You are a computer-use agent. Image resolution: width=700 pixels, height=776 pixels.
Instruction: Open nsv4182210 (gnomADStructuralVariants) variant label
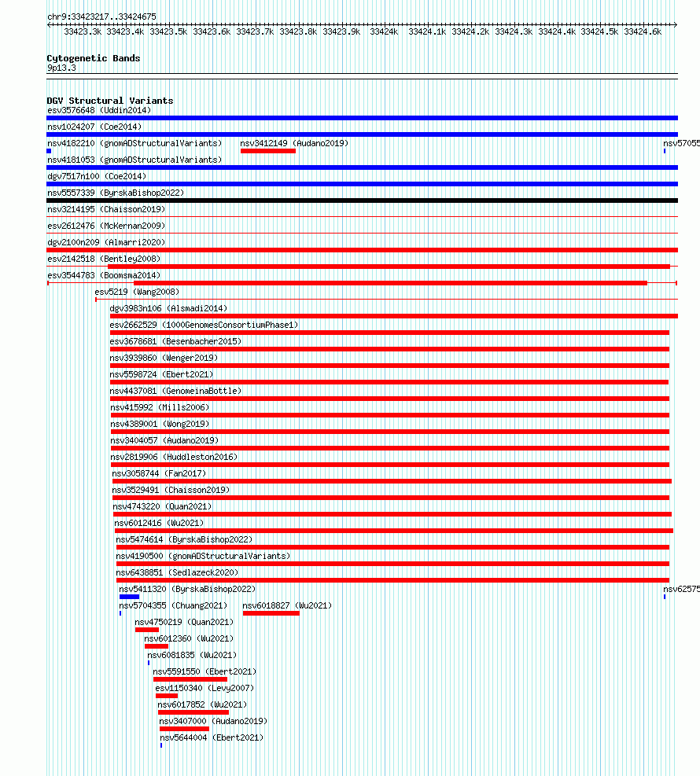coord(134,144)
